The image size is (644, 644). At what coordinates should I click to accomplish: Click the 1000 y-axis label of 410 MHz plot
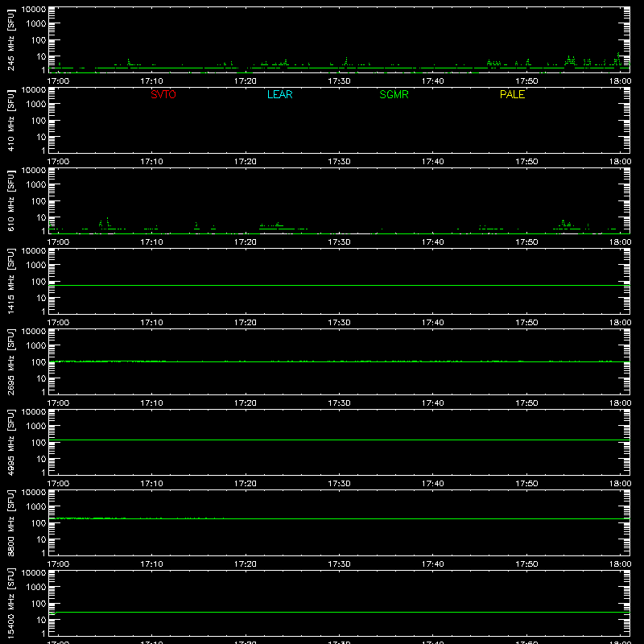(x=35, y=105)
